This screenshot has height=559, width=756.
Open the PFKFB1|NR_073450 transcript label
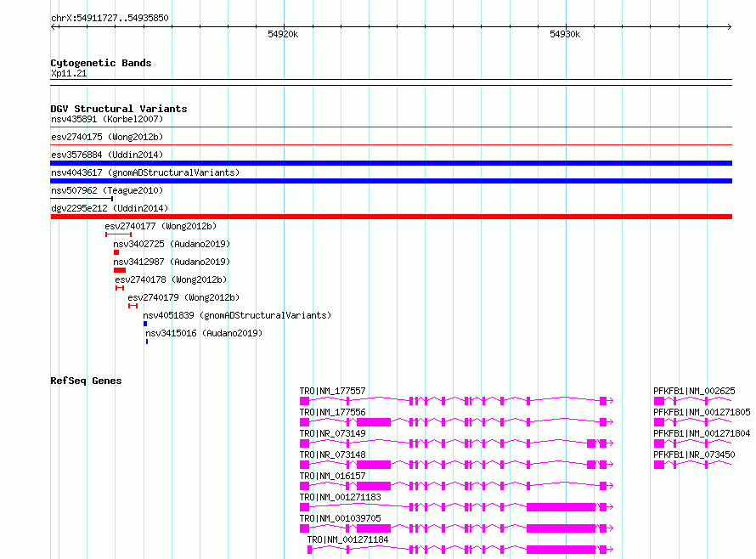(694, 455)
